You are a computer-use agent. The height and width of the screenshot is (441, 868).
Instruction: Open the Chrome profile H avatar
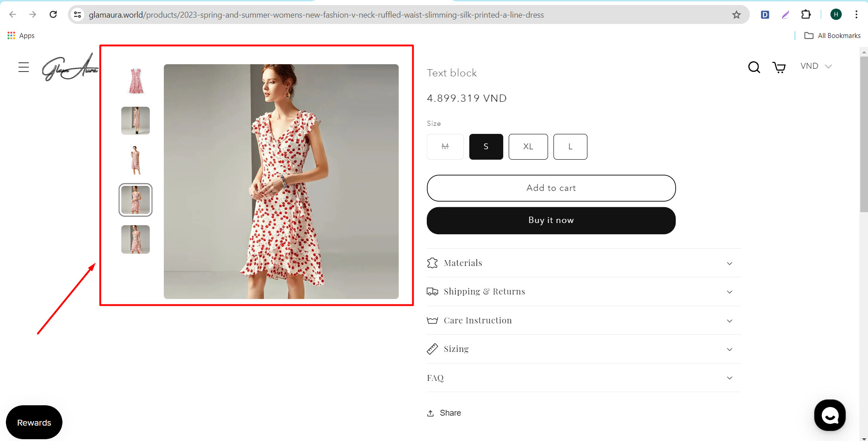coord(836,14)
